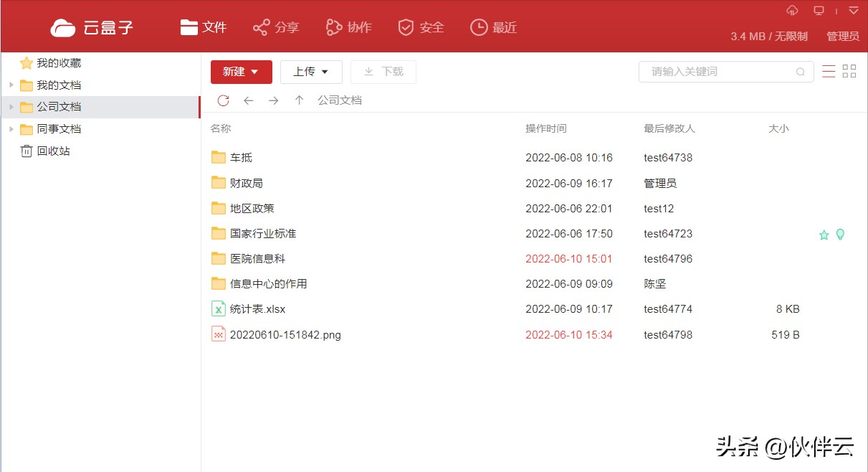This screenshot has height=472, width=868.
Task: Open 最近 (Recent) clock icon
Action: (478, 27)
